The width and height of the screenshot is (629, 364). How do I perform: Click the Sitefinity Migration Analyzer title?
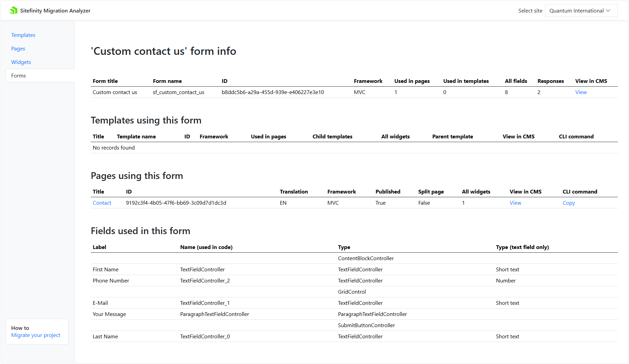coord(55,10)
